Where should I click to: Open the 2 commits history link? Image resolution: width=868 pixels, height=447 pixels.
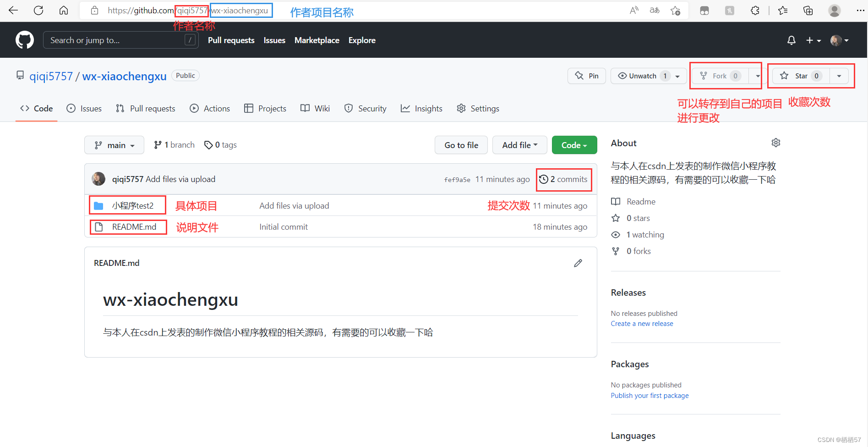click(563, 179)
